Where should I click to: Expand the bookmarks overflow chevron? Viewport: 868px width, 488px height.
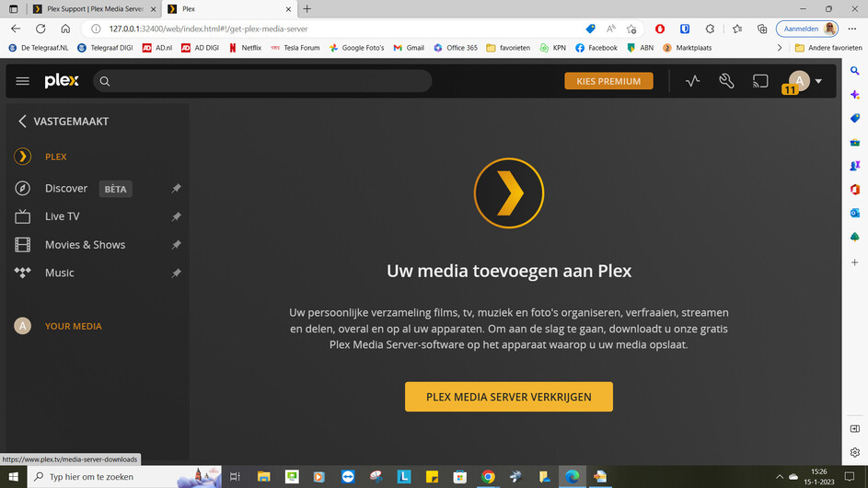point(780,48)
